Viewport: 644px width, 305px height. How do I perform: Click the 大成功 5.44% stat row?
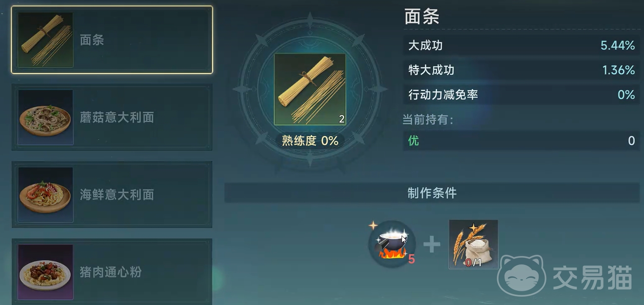[x=522, y=45]
